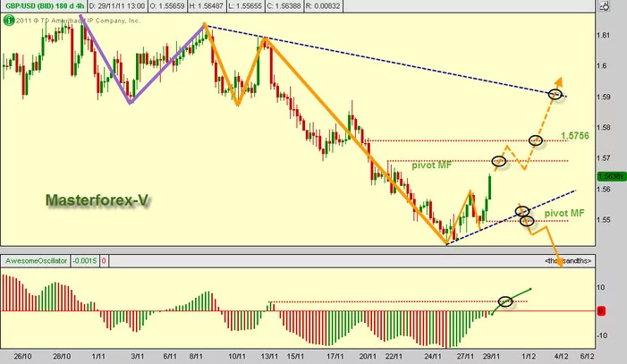Click the 3/11 date label
Image resolution: width=627 pixels, height=364 pixels.
click(137, 356)
